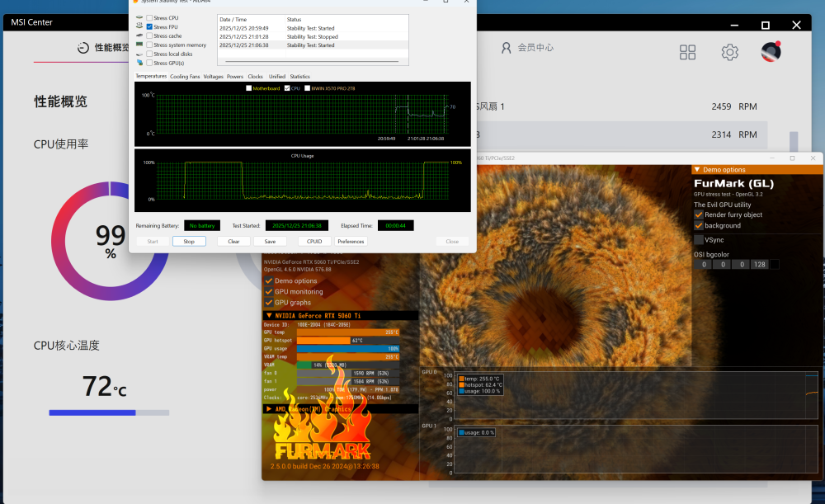
Task: Open the MSI Center apps grid icon
Action: tap(687, 52)
